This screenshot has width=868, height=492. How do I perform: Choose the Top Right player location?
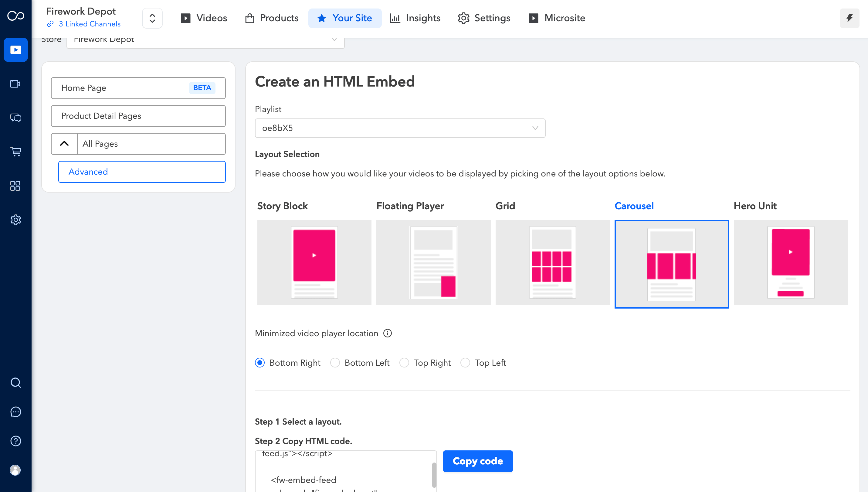[404, 363]
